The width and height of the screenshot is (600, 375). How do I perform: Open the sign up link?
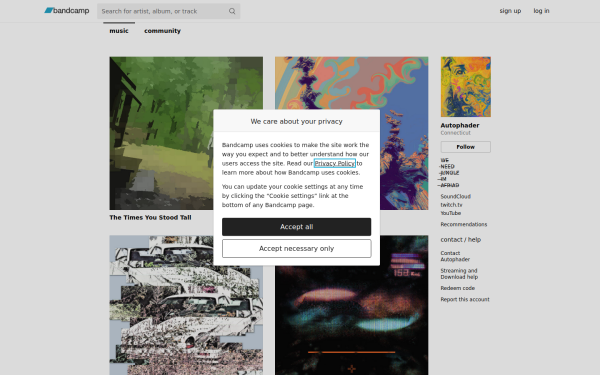[510, 11]
